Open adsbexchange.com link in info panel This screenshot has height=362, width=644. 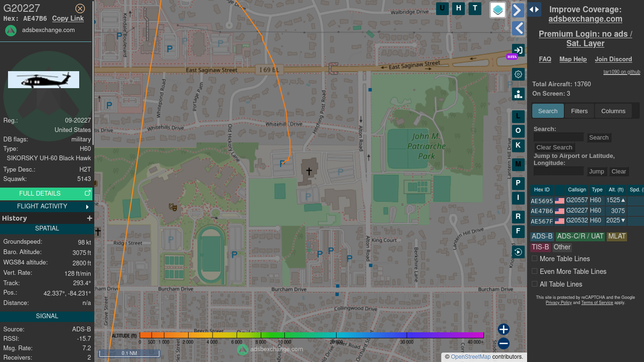pos(48,30)
